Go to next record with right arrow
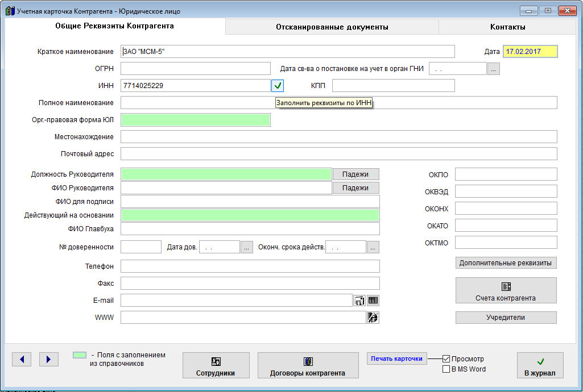This screenshot has width=583, height=392. tap(49, 359)
